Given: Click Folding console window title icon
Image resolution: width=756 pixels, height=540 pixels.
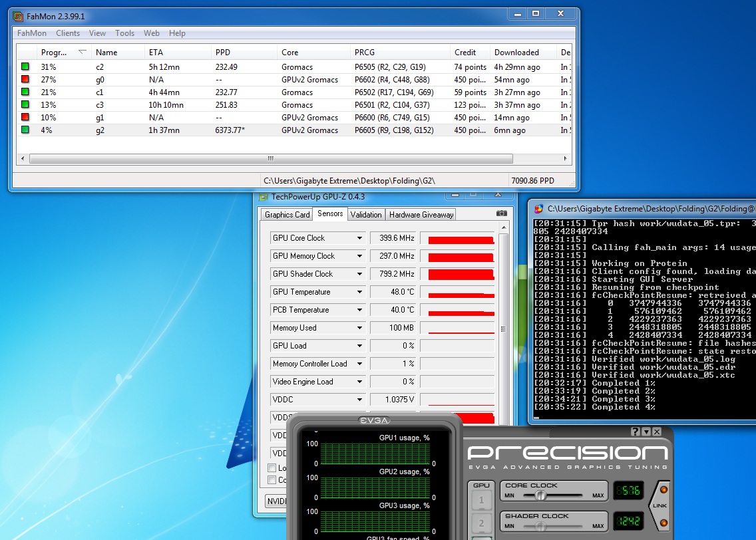Looking at the screenshot, I should coord(538,209).
